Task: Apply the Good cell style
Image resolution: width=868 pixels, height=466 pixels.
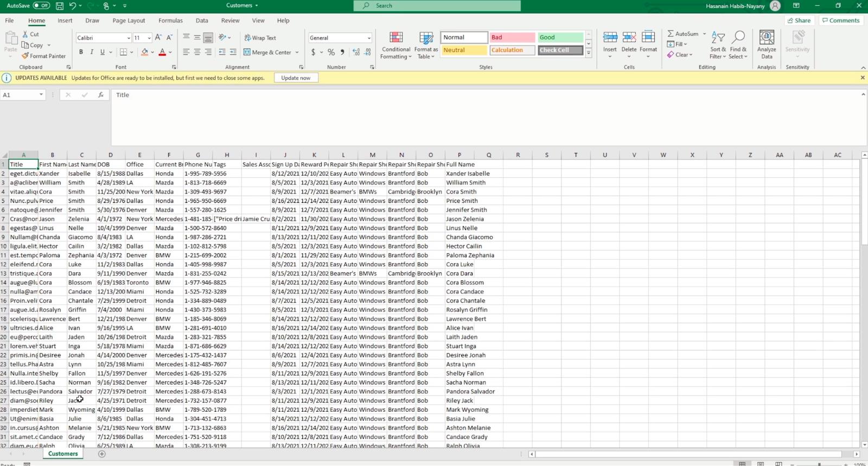Action: click(560, 37)
